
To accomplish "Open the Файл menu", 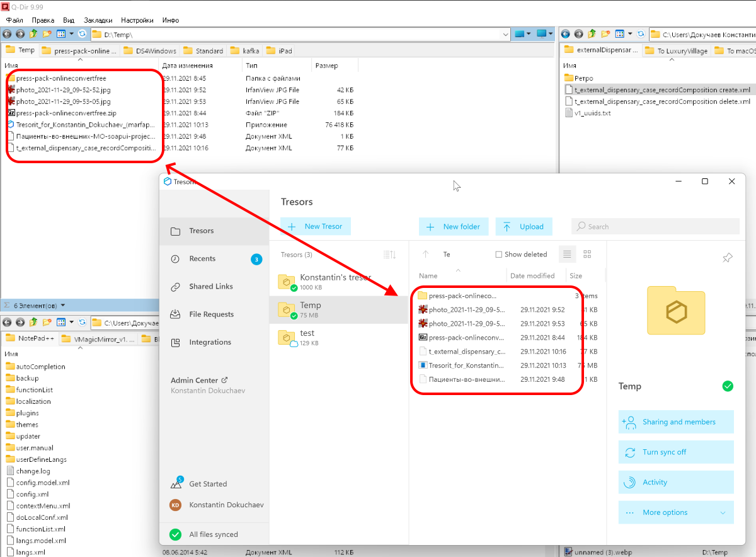I will click(14, 20).
